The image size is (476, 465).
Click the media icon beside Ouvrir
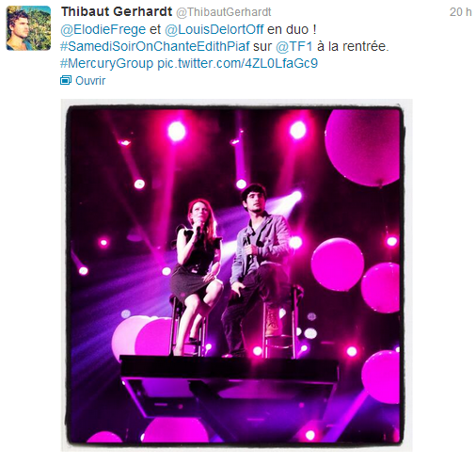pos(66,81)
